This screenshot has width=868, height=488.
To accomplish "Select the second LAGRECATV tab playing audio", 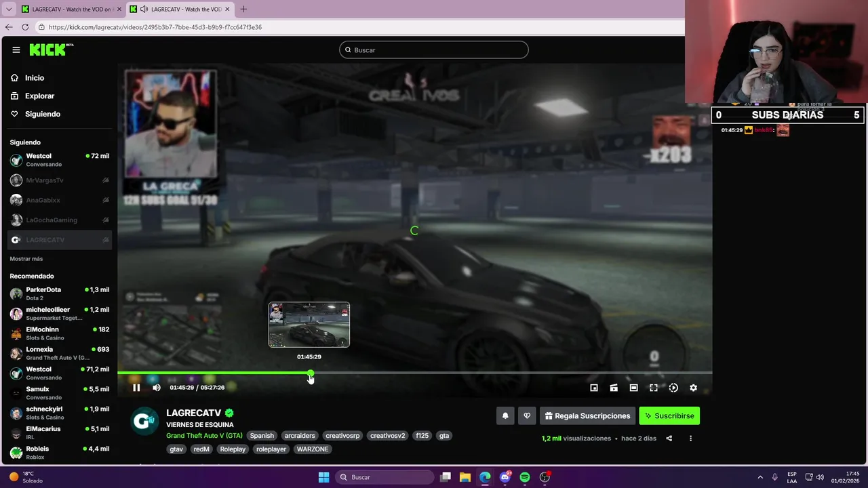I will click(180, 9).
